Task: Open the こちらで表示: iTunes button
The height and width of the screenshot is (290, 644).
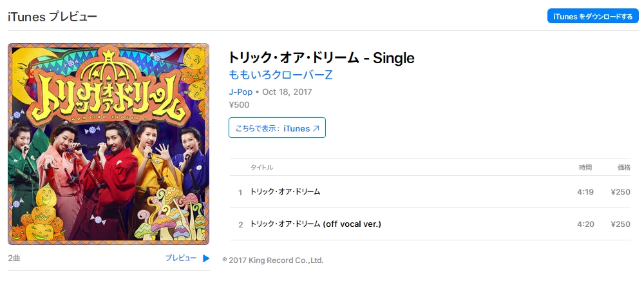Action: coord(277,128)
